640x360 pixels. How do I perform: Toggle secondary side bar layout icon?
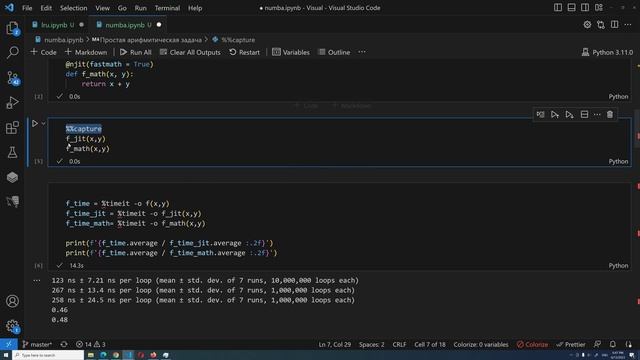[x=585, y=8]
